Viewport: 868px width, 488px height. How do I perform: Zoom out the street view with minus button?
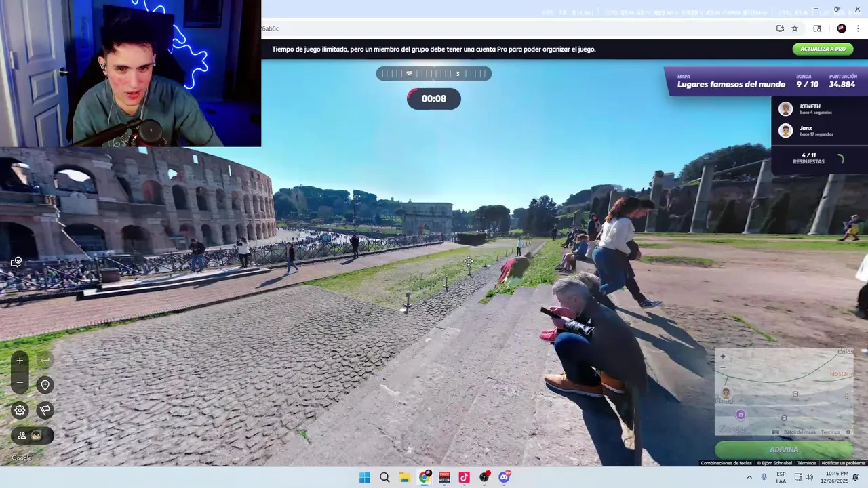point(20,382)
